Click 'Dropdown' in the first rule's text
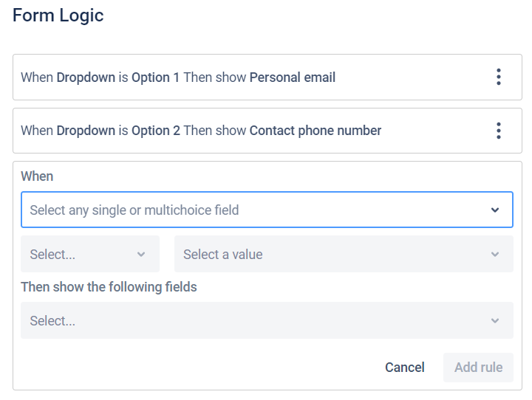Viewport: 532px width, 400px height. 86,77
